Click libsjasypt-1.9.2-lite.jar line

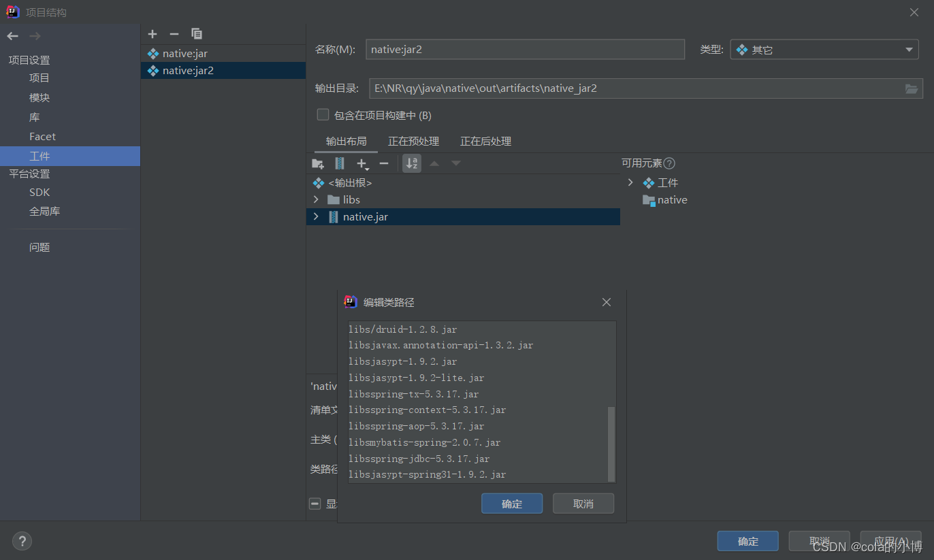(x=417, y=378)
